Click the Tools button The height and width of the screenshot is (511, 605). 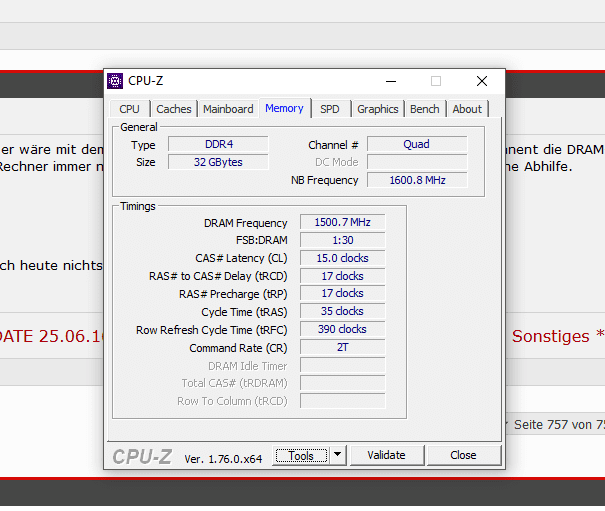pyautogui.click(x=301, y=456)
